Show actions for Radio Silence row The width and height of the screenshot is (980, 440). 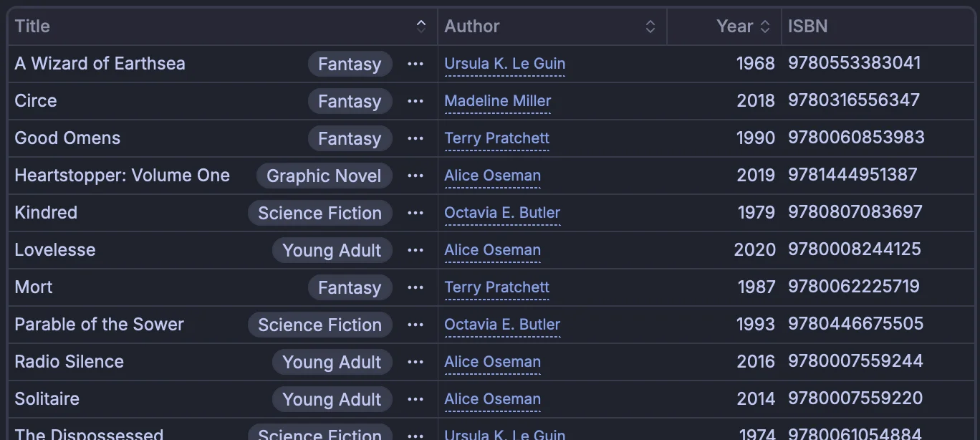click(415, 362)
